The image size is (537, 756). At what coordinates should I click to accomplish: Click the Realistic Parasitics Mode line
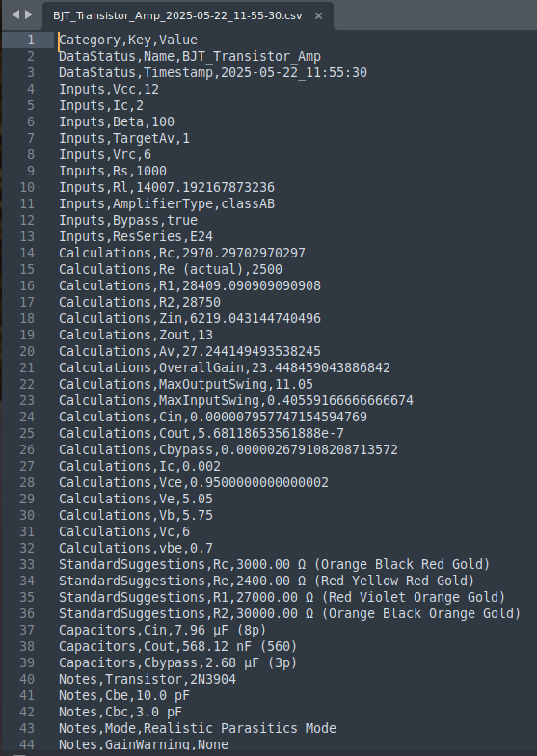coord(197,728)
